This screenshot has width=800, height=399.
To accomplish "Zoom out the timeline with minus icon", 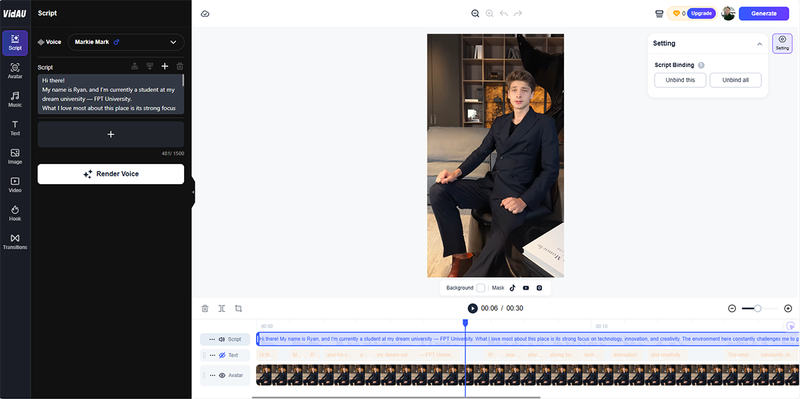I will 732,308.
